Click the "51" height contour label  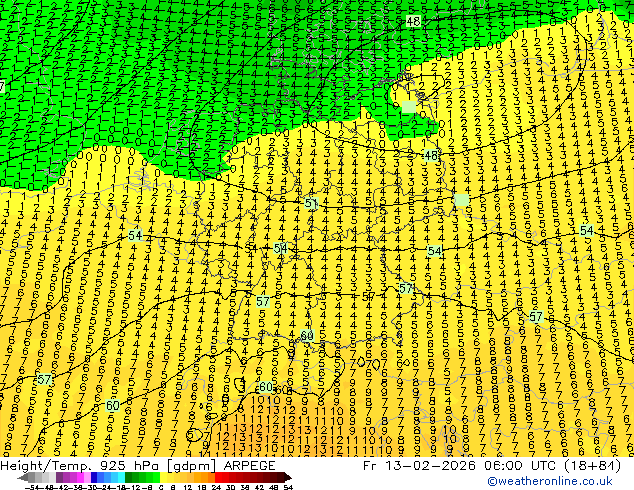click(x=311, y=203)
